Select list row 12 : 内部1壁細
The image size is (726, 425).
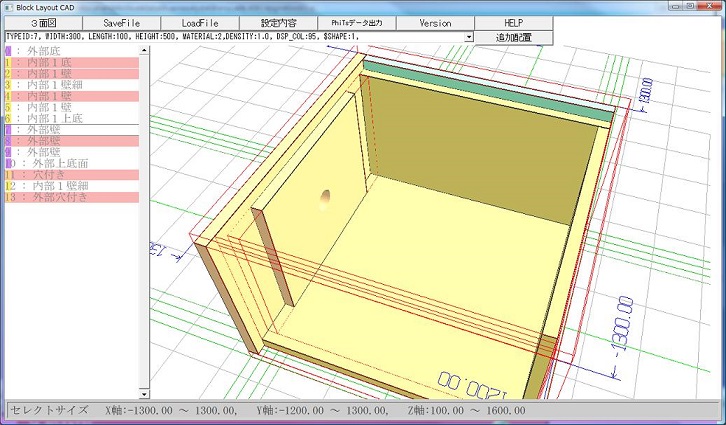(72, 186)
